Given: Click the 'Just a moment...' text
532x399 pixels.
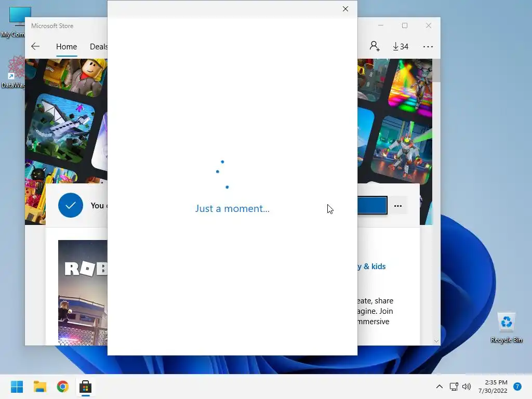Looking at the screenshot, I should 232,208.
